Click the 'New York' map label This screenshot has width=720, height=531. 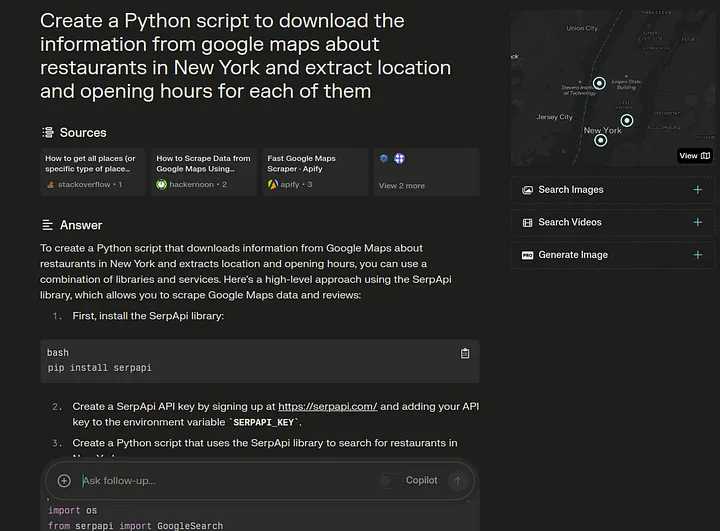(x=602, y=130)
